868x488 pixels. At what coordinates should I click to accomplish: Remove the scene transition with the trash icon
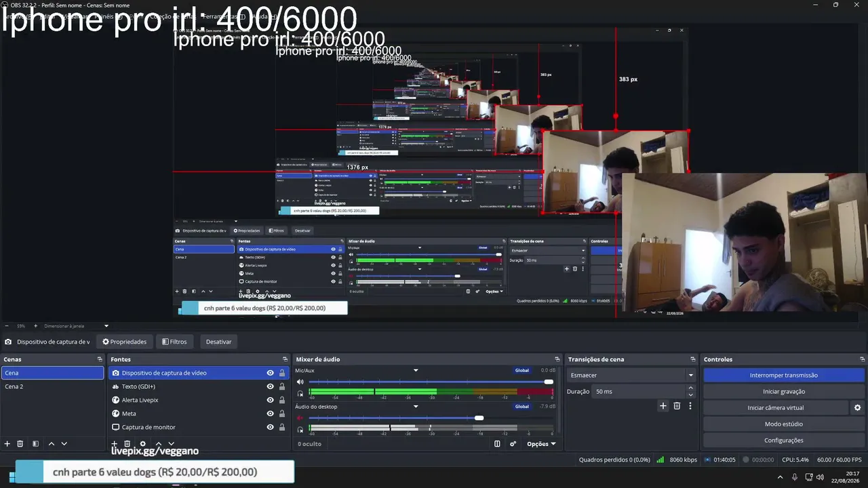677,406
